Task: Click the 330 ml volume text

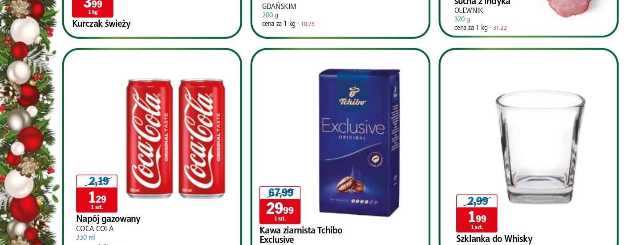Action: [85, 237]
